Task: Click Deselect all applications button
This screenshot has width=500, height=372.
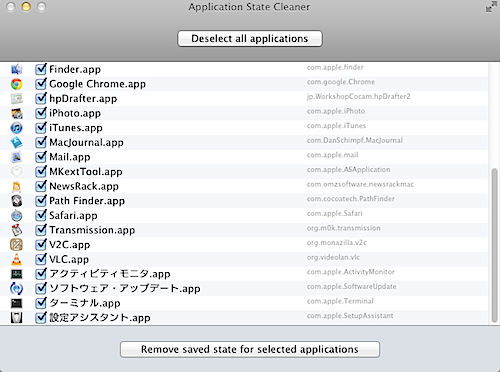Action: coord(250,39)
